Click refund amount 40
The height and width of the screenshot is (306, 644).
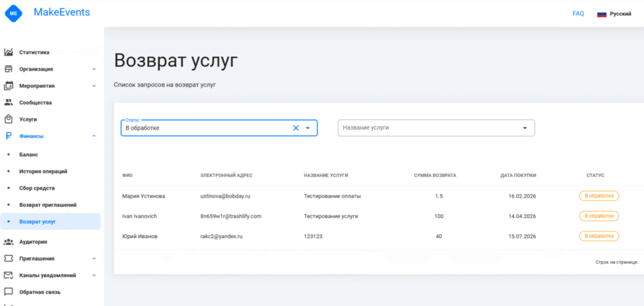(x=438, y=237)
